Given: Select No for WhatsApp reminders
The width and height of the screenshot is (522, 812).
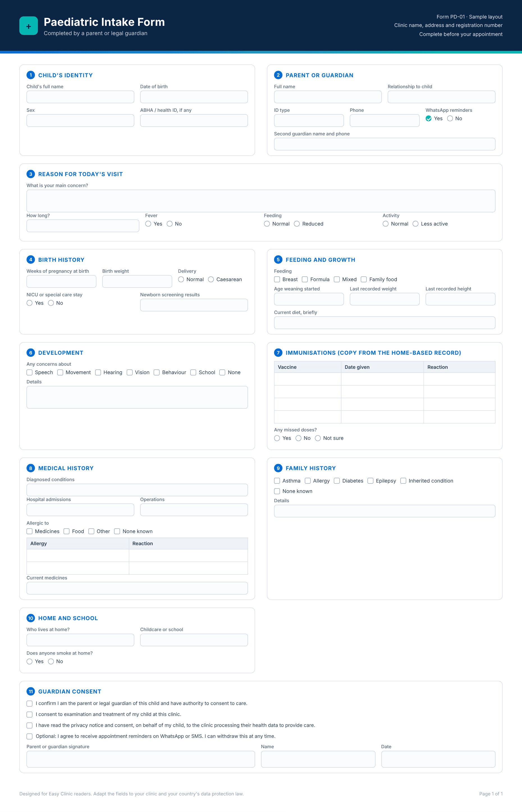Looking at the screenshot, I should tap(450, 118).
